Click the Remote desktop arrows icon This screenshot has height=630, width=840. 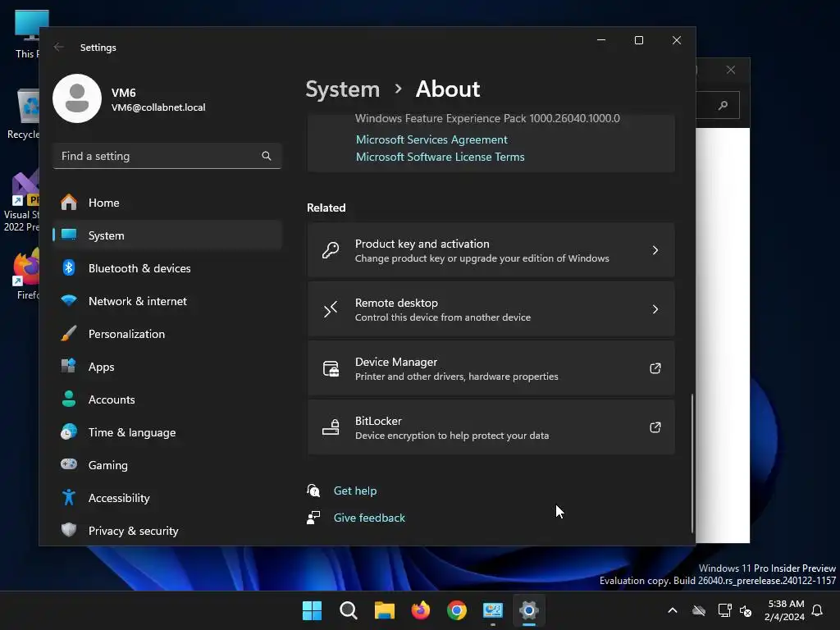point(331,309)
